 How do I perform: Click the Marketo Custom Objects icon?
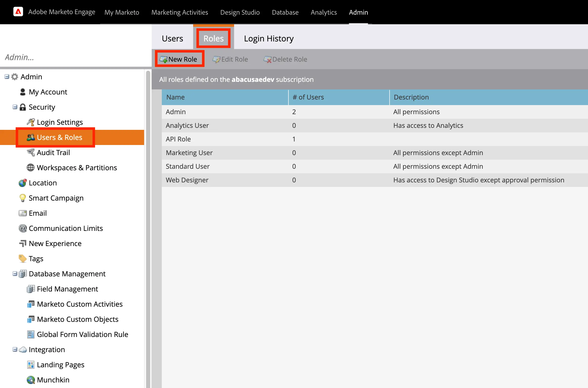pyautogui.click(x=31, y=319)
